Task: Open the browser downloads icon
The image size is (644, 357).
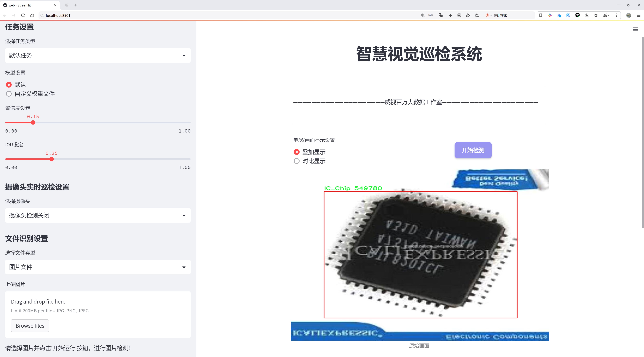Action: tap(587, 15)
